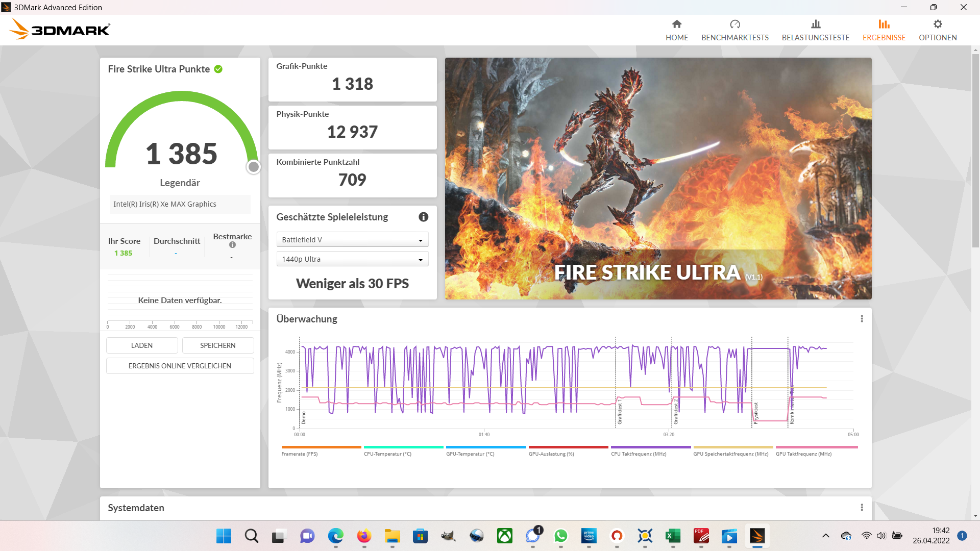Click the green validation checkmark icon
Screen dimensions: 980x551
[218, 69]
